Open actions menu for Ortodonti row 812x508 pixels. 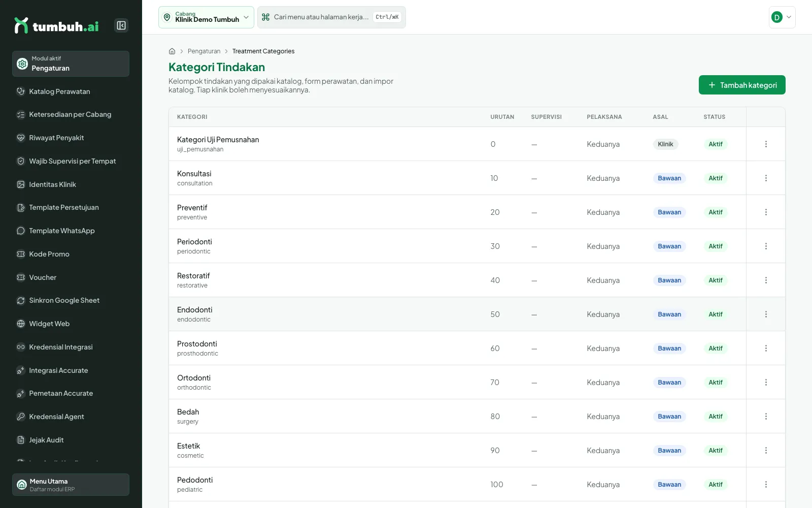click(766, 383)
